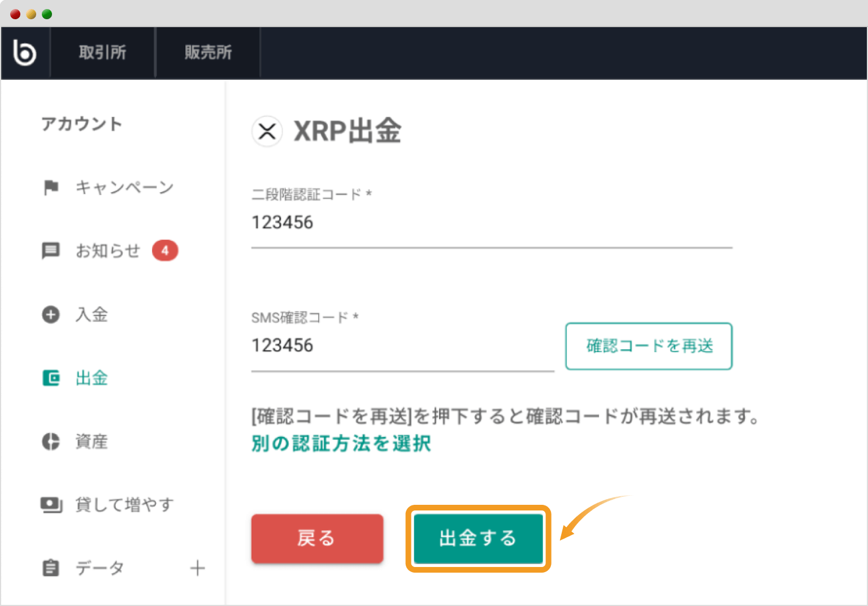Click the SMS確認コード label

click(x=305, y=318)
